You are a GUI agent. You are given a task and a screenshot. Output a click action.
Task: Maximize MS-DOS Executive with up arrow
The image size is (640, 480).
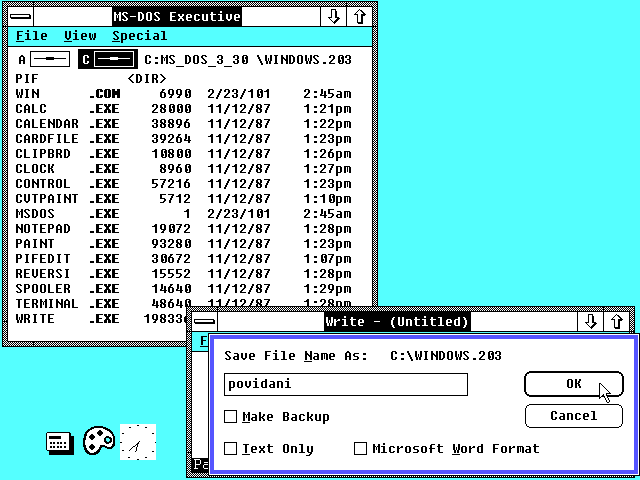(x=360, y=17)
